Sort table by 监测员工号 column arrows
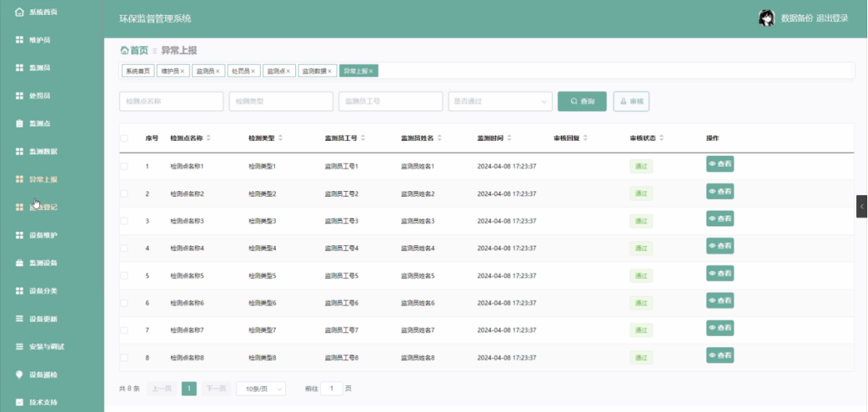This screenshot has width=868, height=412. pos(363,138)
